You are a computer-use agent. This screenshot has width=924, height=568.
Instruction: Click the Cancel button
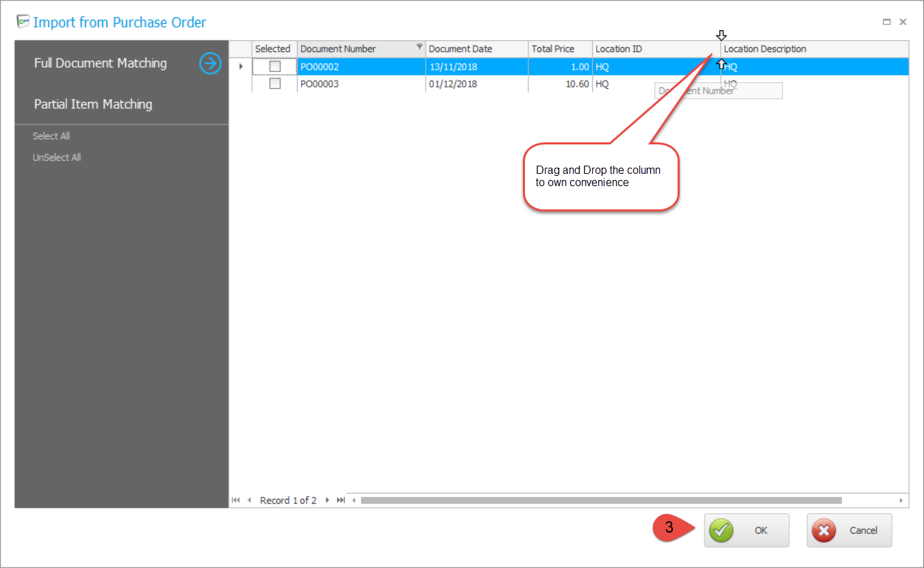(849, 530)
